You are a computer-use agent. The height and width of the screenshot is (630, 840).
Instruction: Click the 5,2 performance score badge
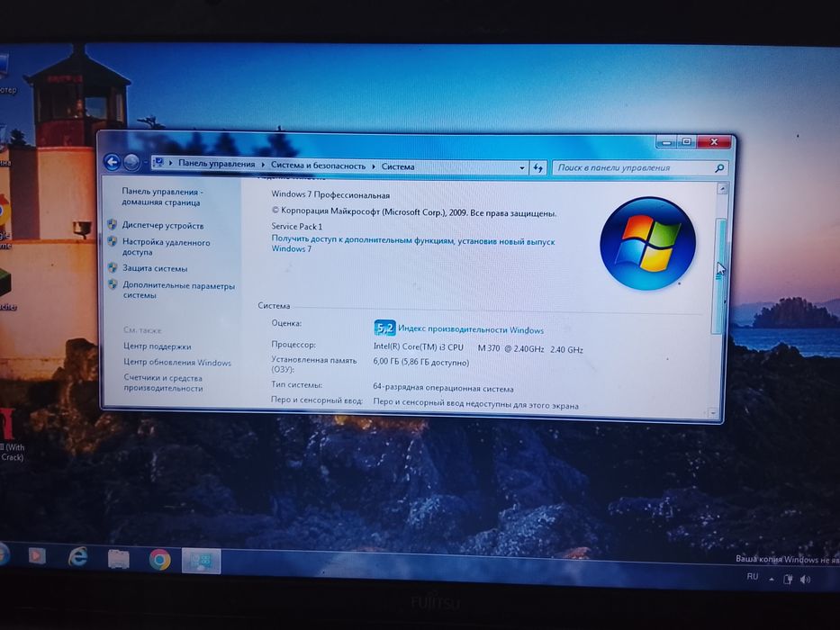click(384, 328)
